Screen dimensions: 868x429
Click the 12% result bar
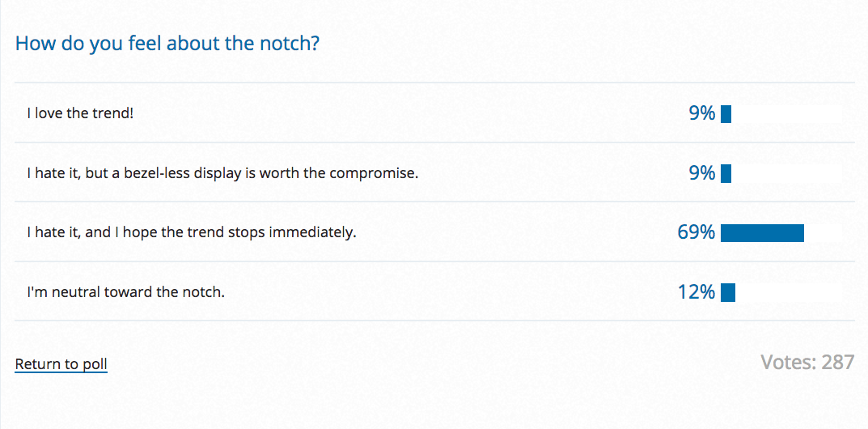point(727,292)
